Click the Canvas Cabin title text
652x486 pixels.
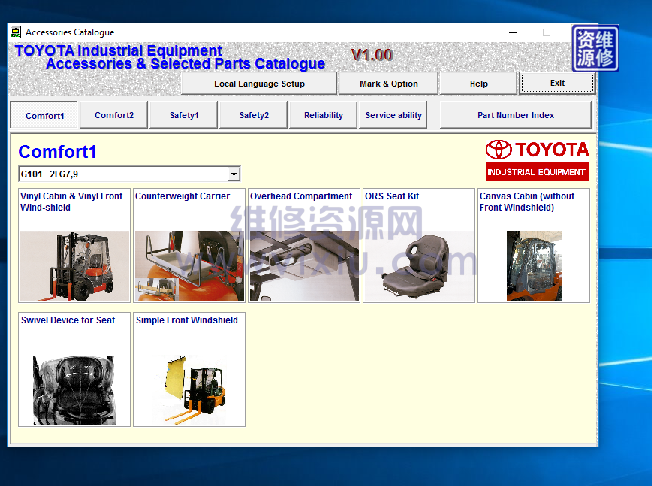tap(527, 202)
